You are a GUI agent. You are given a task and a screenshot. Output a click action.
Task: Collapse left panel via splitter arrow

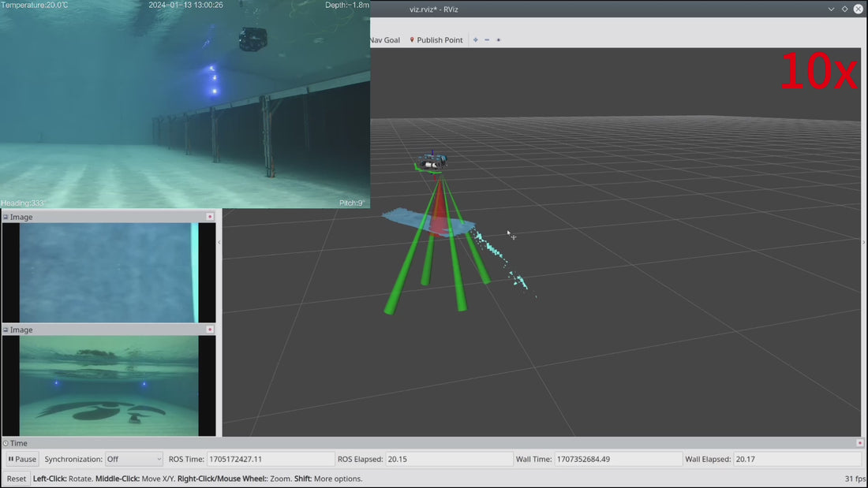[x=219, y=242]
